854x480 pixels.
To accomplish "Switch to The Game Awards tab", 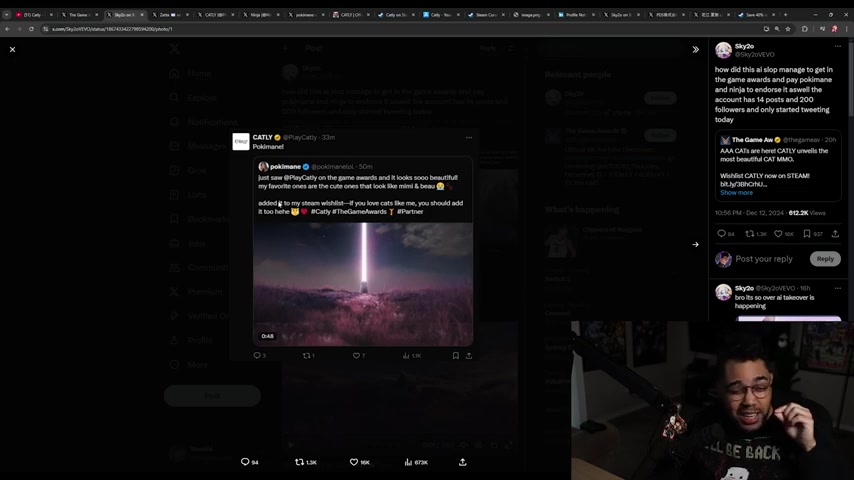I will tap(80, 15).
